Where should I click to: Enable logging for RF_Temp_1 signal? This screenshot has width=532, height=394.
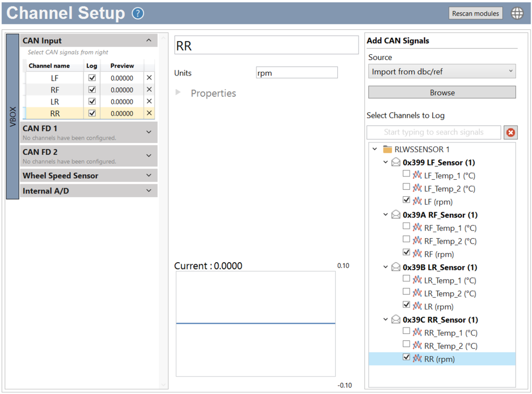406,225
